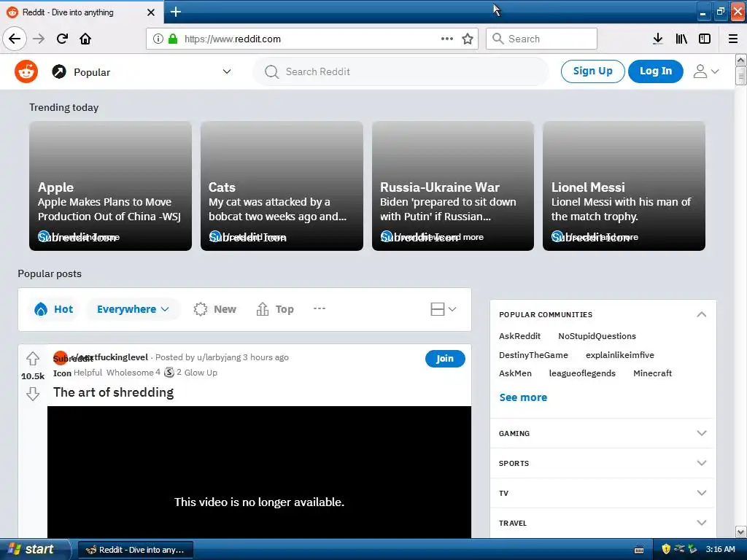The image size is (747, 560).
Task: Open the card view layout dropdown
Action: click(443, 309)
